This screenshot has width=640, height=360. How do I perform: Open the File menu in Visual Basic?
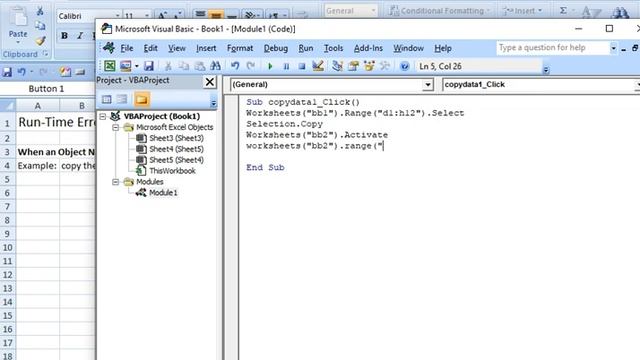(x=127, y=48)
